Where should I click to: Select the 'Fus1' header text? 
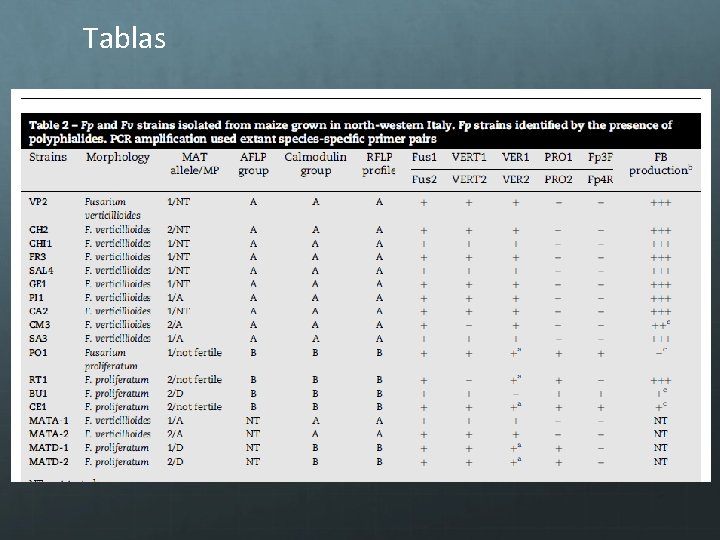[x=424, y=157]
